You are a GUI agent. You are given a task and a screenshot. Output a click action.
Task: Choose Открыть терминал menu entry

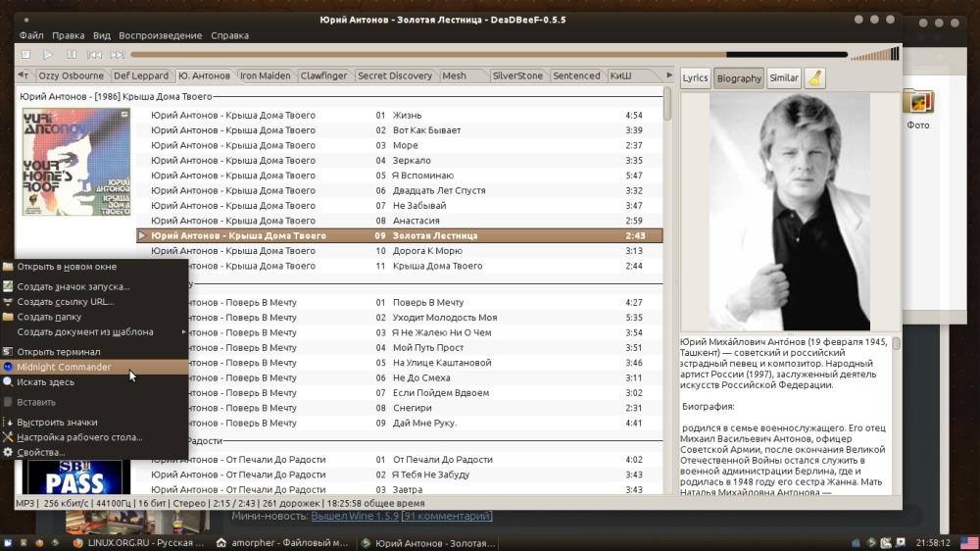(x=94, y=352)
